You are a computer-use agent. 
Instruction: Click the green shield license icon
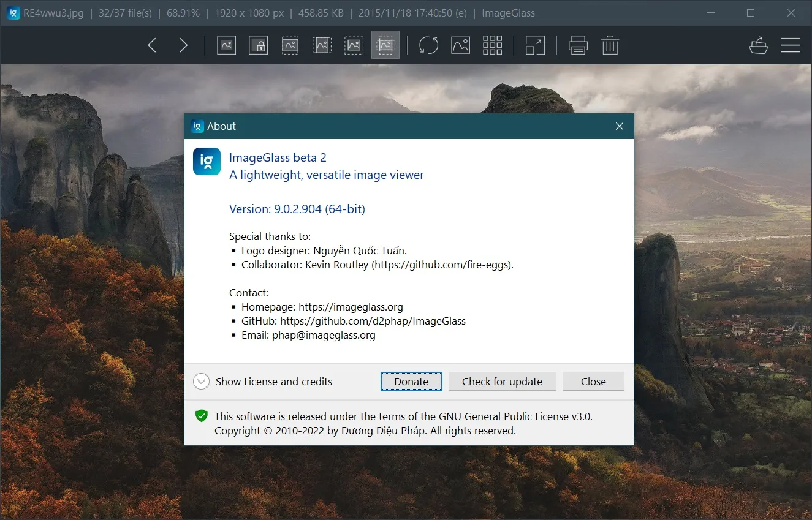click(201, 416)
